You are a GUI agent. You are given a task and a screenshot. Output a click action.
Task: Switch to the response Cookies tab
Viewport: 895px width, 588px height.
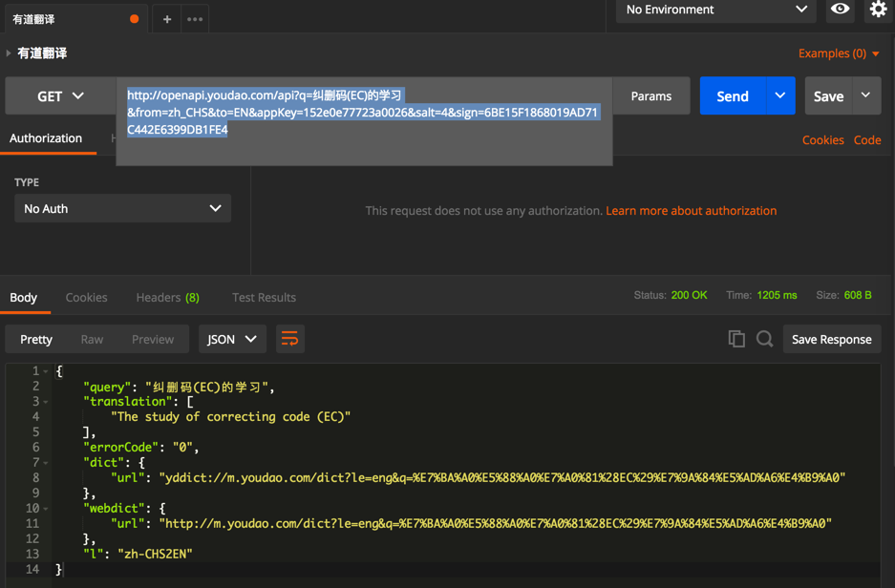click(x=86, y=298)
